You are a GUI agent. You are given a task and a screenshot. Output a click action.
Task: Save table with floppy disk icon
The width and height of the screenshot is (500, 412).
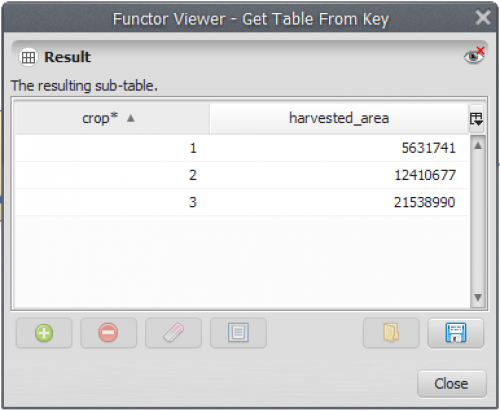click(x=456, y=333)
